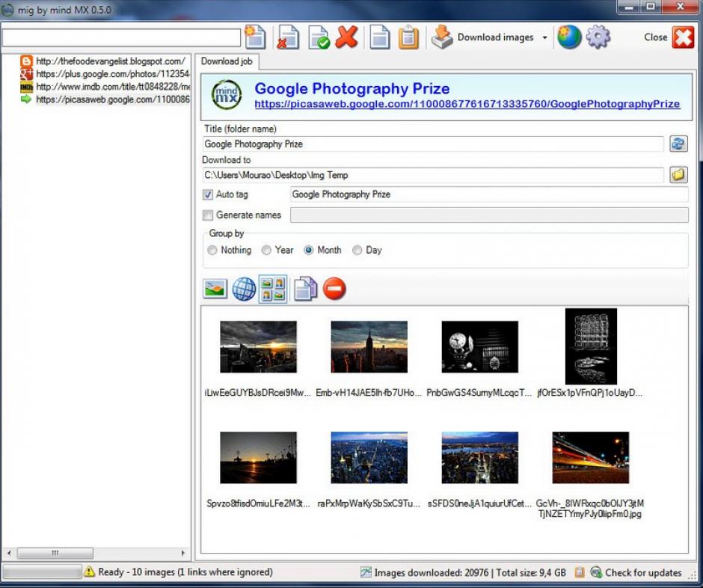The image size is (703, 588).
Task: Click the Download images button
Action: click(x=483, y=37)
